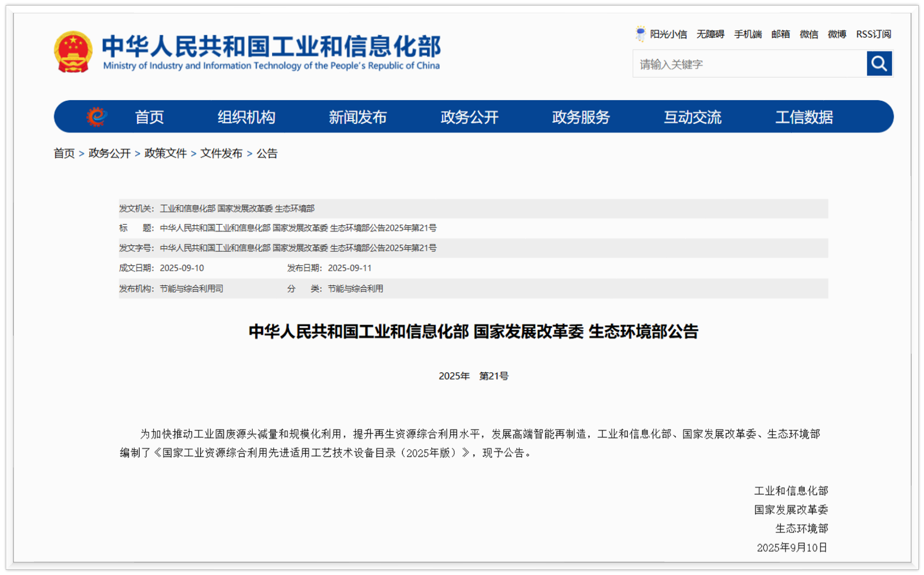Image resolution: width=924 pixels, height=575 pixels.
Task: Subscribe via the RSS订阅 link
Action: [873, 34]
